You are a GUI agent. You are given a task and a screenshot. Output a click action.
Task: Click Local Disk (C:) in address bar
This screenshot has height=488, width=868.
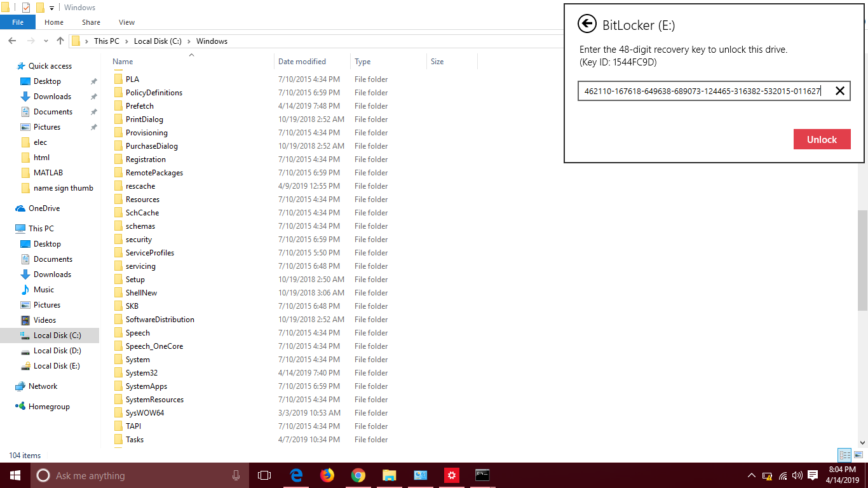coord(158,41)
